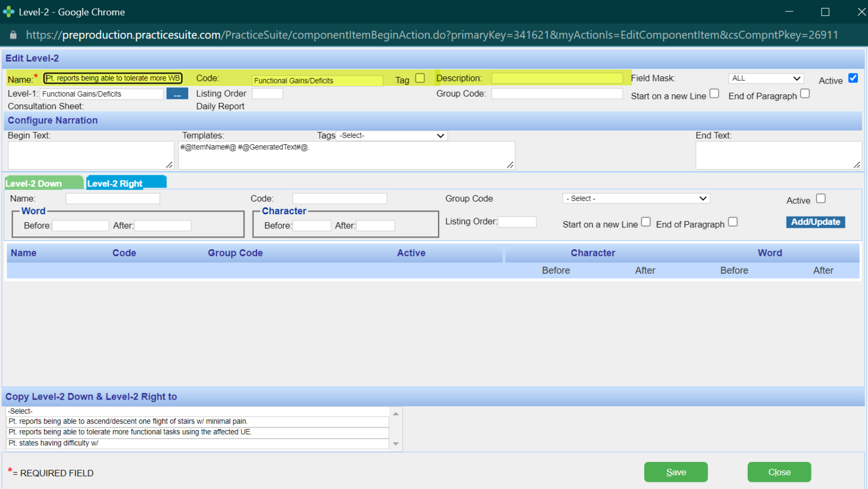This screenshot has width=868, height=489.
Task: Check Start on a new Line near Field Mask
Action: [714, 93]
